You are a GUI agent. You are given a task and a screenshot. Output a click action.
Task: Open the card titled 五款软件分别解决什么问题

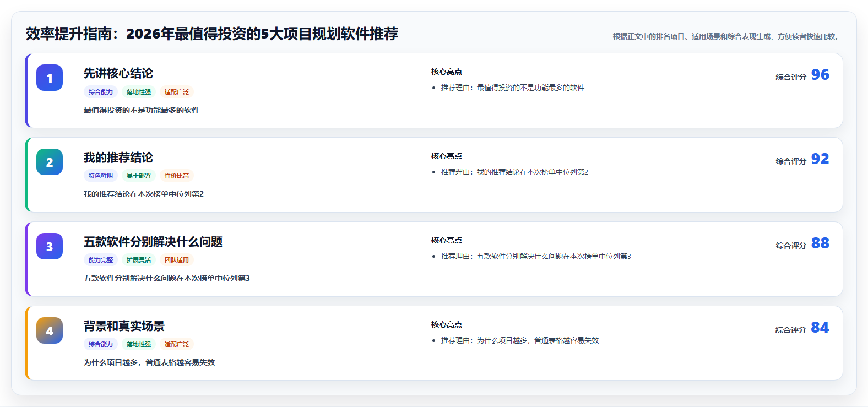pos(434,259)
